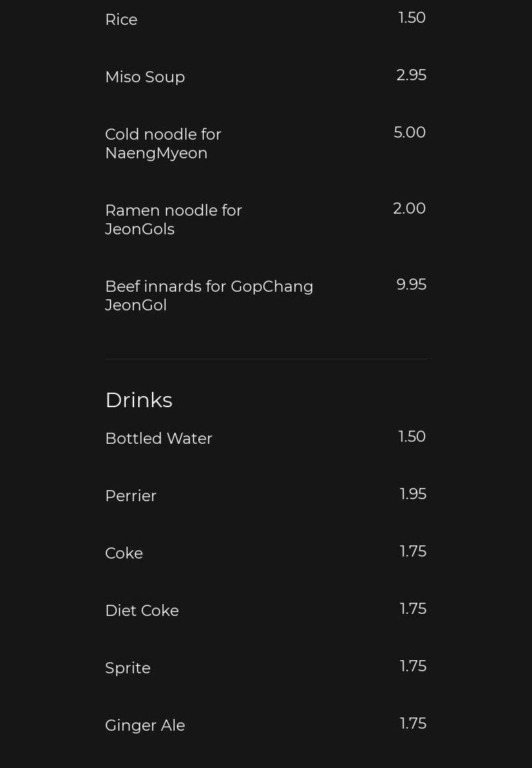The height and width of the screenshot is (768, 532).
Task: Select Cold noodle for NaengMyeon
Action: 163,144
